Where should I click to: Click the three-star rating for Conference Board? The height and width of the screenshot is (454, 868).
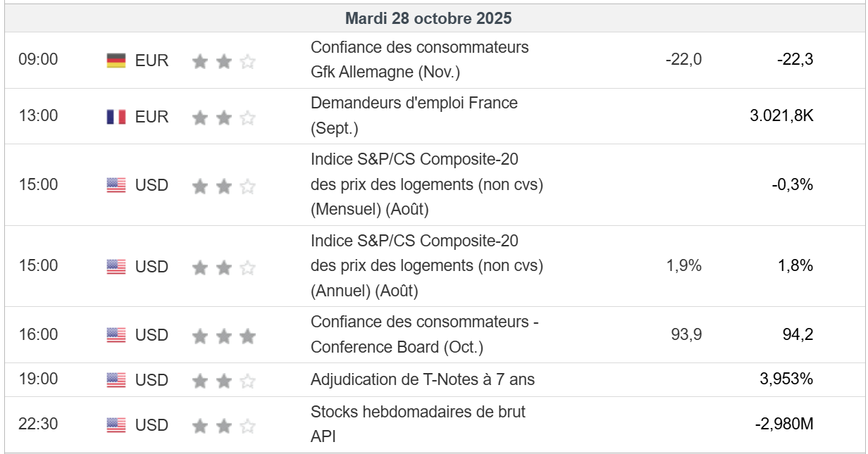coord(223,336)
